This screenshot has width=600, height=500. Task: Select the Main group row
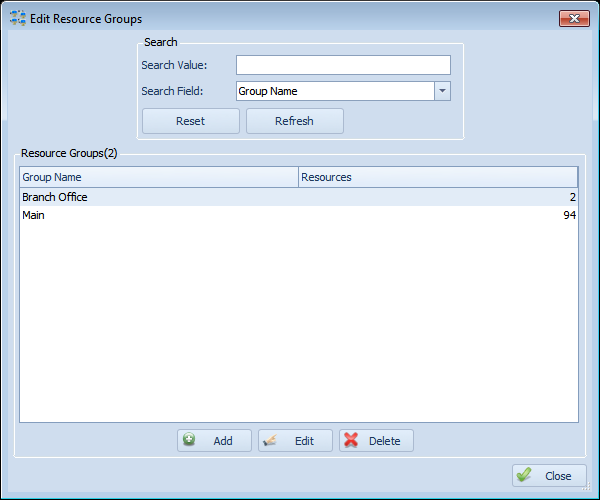coord(298,215)
